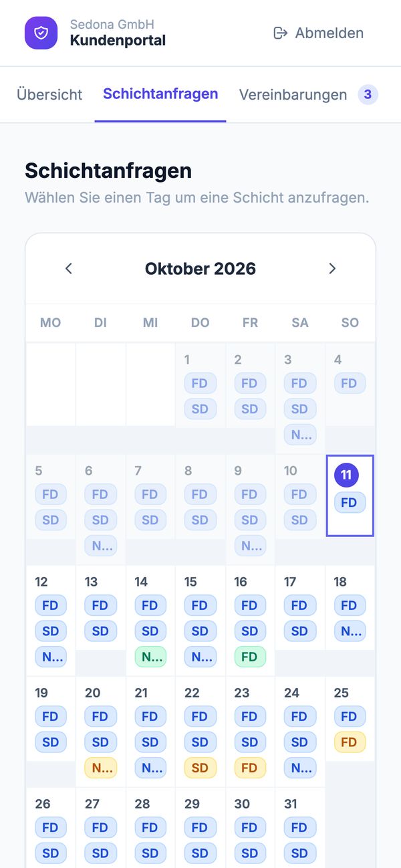The width and height of the screenshot is (401, 868).
Task: Click the yellow FD shift on October 23
Action: tap(249, 767)
